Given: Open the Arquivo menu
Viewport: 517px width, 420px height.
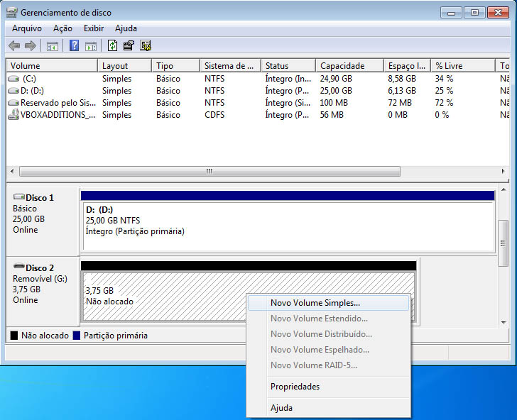Looking at the screenshot, I should 27,28.
